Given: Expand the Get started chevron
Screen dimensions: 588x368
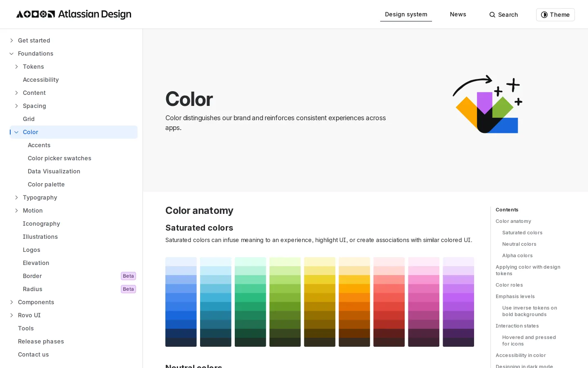Looking at the screenshot, I should coord(11,40).
